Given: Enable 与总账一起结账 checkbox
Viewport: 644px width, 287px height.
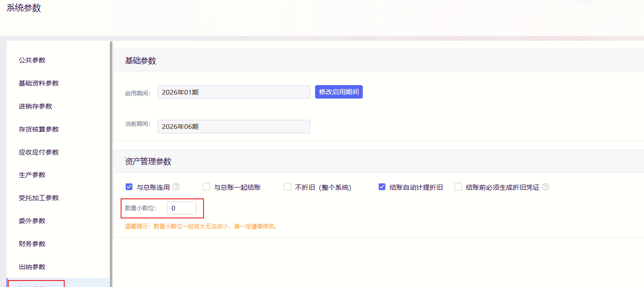Looking at the screenshot, I should pos(206,187).
